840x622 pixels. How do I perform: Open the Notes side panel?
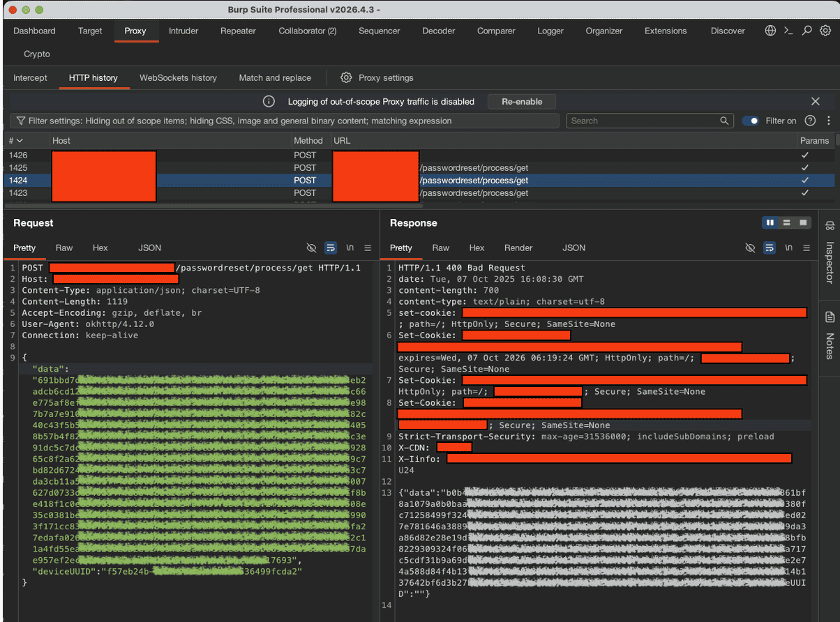point(830,335)
